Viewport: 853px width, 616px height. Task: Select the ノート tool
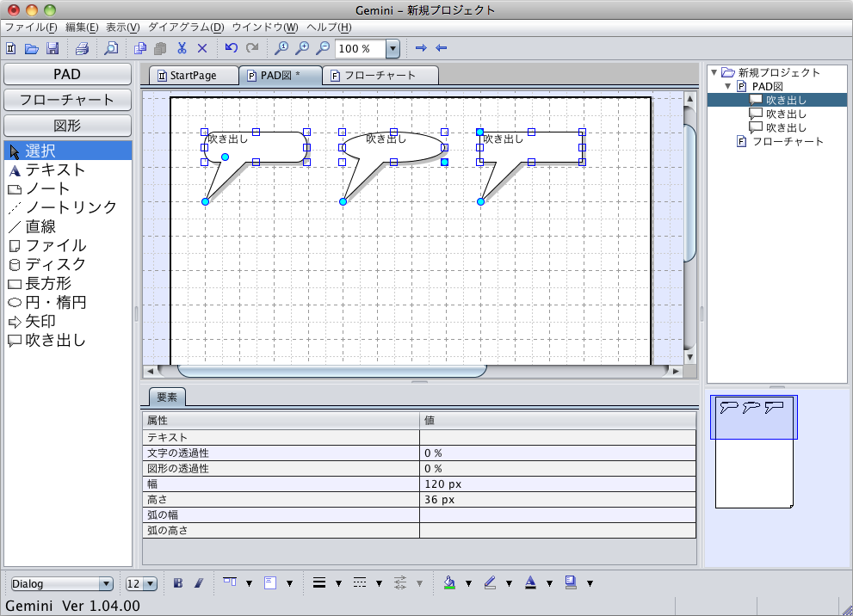tap(68, 188)
